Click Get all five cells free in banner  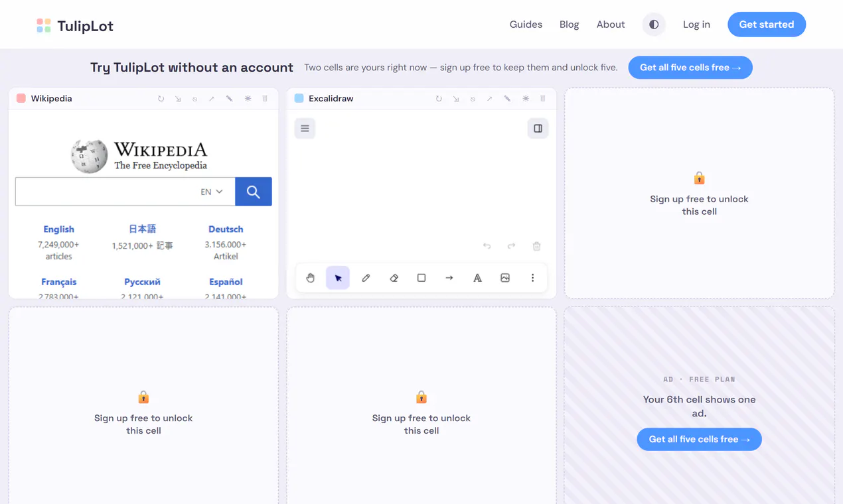tap(690, 68)
